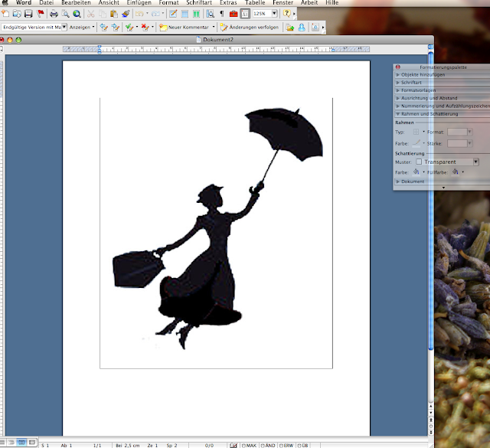Click the web preview globe icon
The width and height of the screenshot is (490, 448).
coord(77,14)
